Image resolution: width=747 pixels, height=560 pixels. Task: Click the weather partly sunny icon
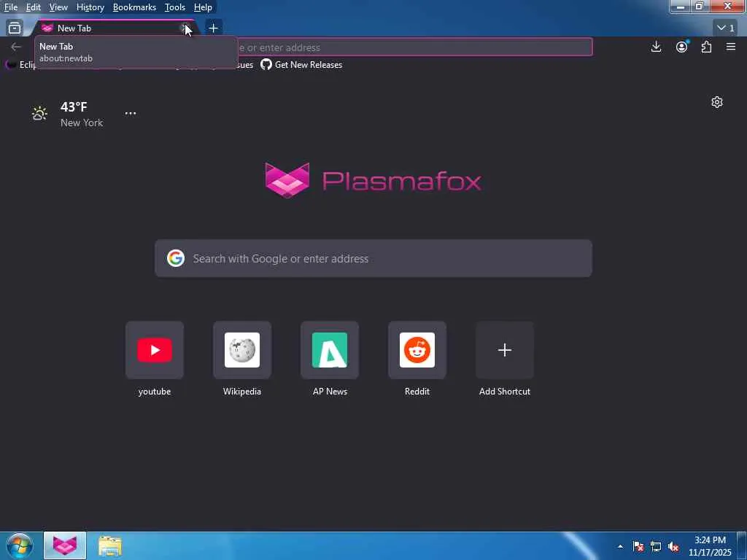[39, 113]
